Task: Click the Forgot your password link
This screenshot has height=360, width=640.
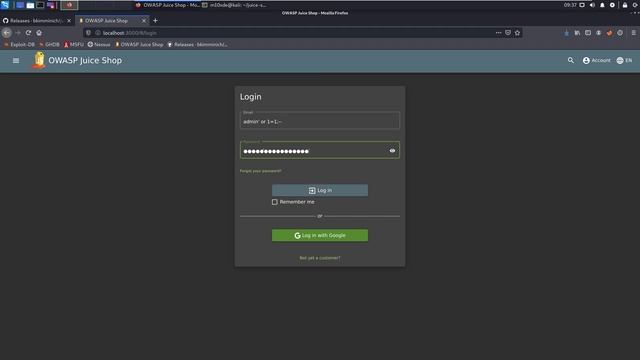Action: coord(260,171)
